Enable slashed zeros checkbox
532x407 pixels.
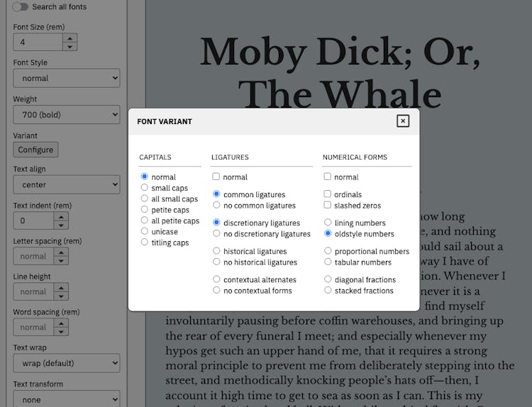(x=328, y=205)
